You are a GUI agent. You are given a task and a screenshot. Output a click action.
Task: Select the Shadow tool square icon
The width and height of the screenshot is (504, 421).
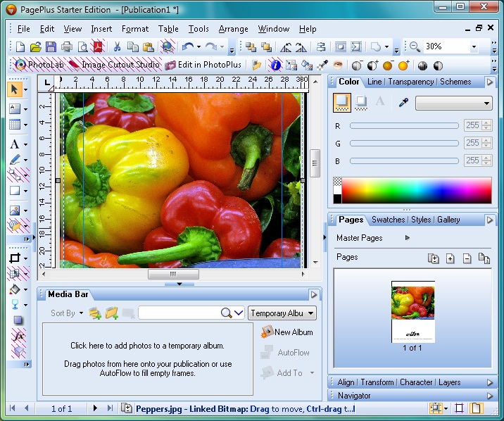tap(18, 320)
